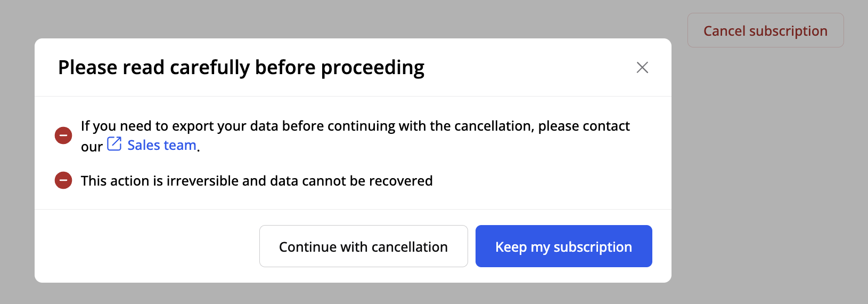Click the word 'our' before Sales team
868x304 pixels.
(92, 147)
